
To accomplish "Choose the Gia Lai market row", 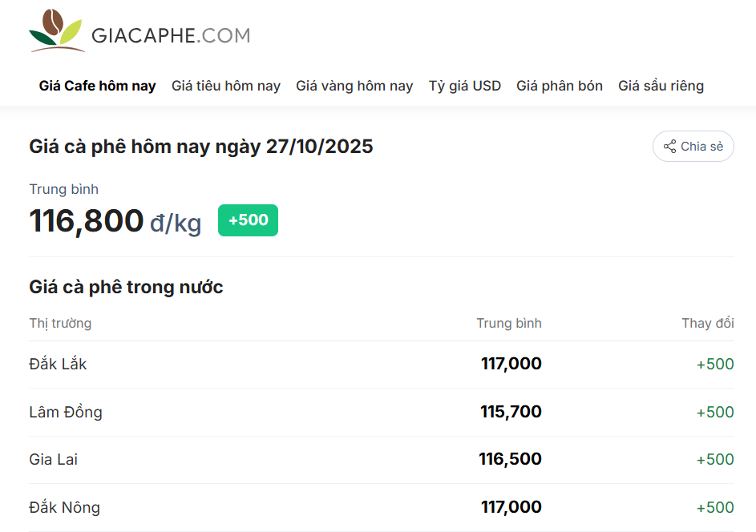I will pyautogui.click(x=54, y=459).
